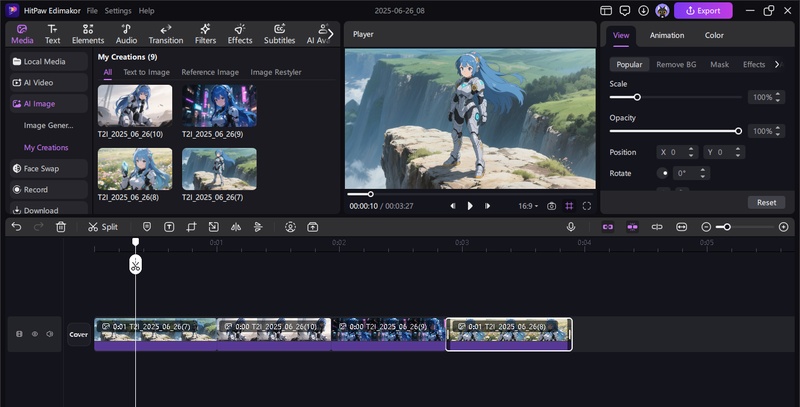Image resolution: width=800 pixels, height=407 pixels.
Task: Open the Audio tab
Action: point(126,34)
